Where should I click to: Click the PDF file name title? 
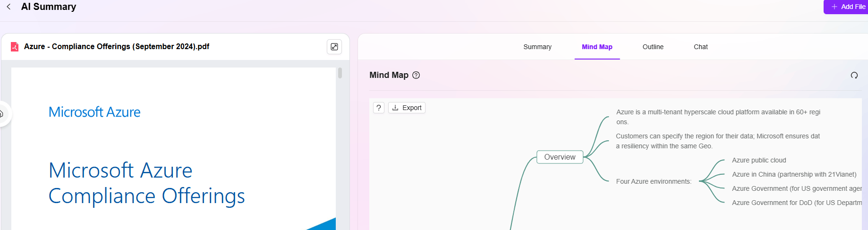click(x=117, y=47)
